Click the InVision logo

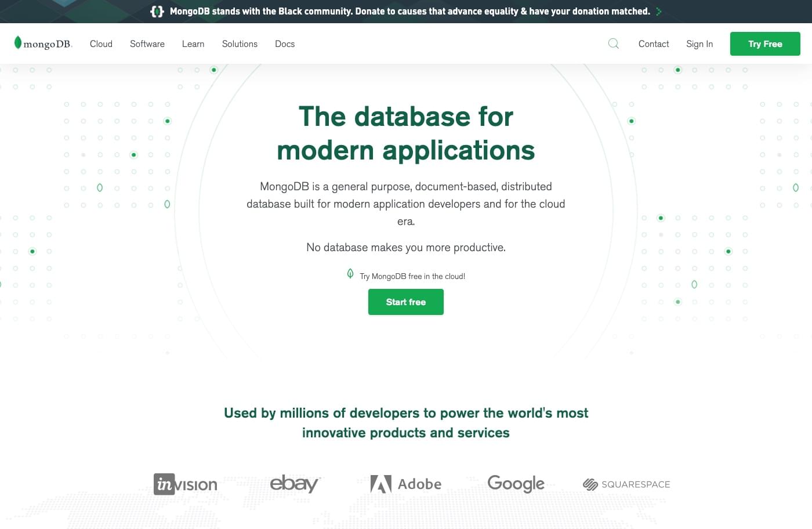coord(186,484)
